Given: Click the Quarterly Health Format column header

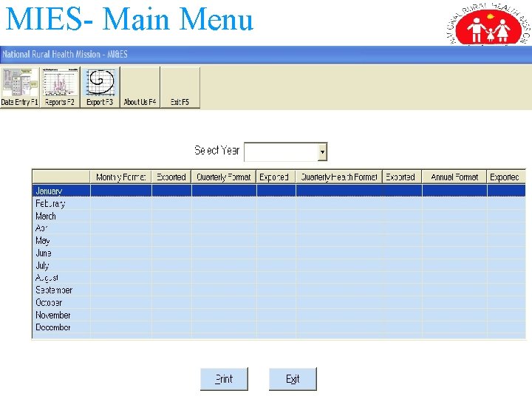Looking at the screenshot, I should point(338,177).
